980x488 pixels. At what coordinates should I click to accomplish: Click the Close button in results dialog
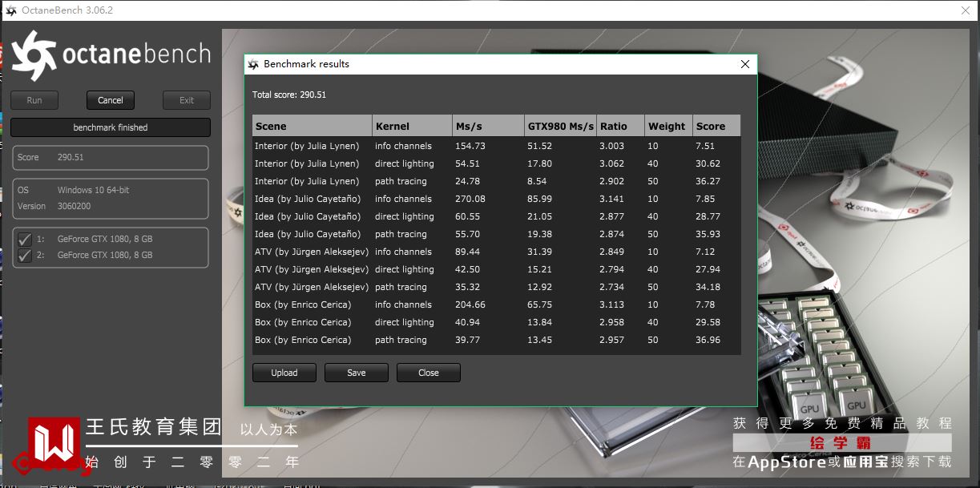coord(429,373)
